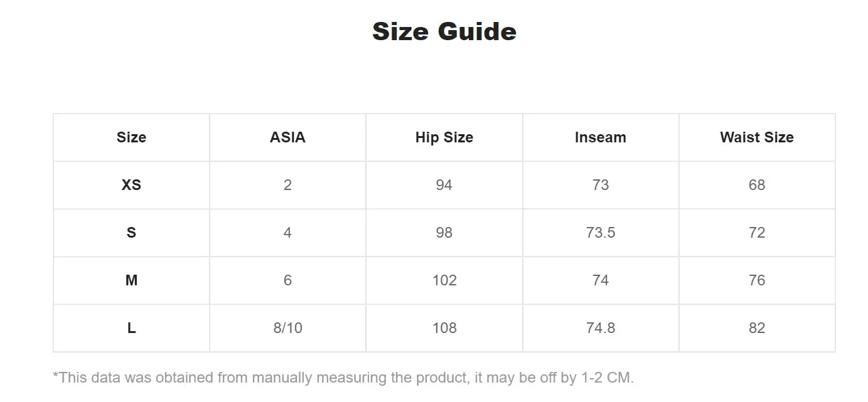
Task: Click the waist size value 76
Action: tap(757, 280)
